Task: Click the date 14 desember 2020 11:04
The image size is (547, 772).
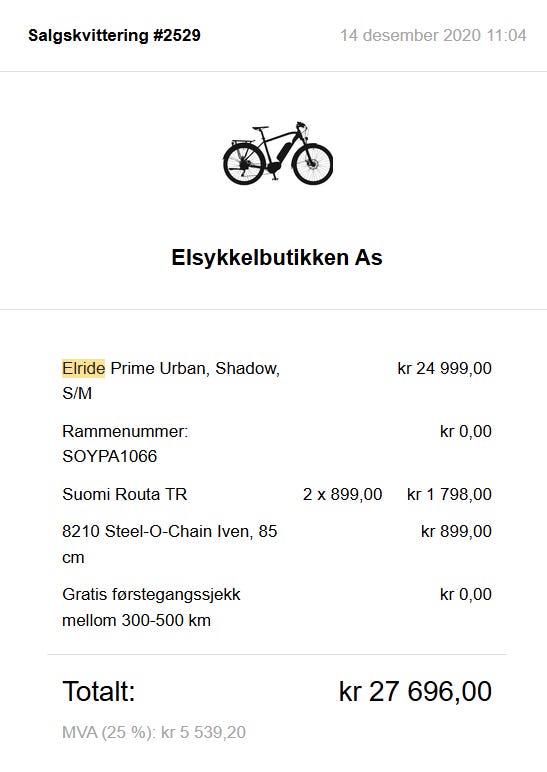Action: (433, 35)
